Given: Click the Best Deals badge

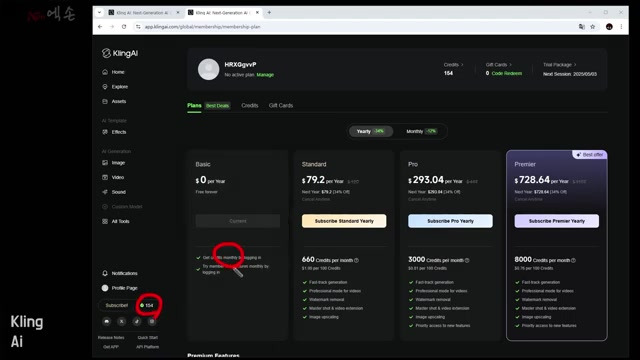Looking at the screenshot, I should [x=218, y=106].
